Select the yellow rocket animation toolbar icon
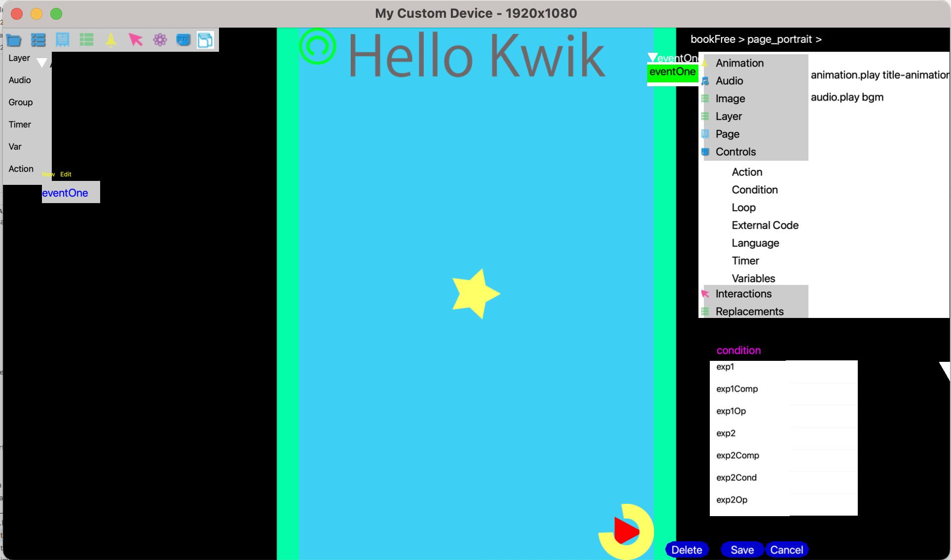The image size is (951, 560). click(111, 40)
